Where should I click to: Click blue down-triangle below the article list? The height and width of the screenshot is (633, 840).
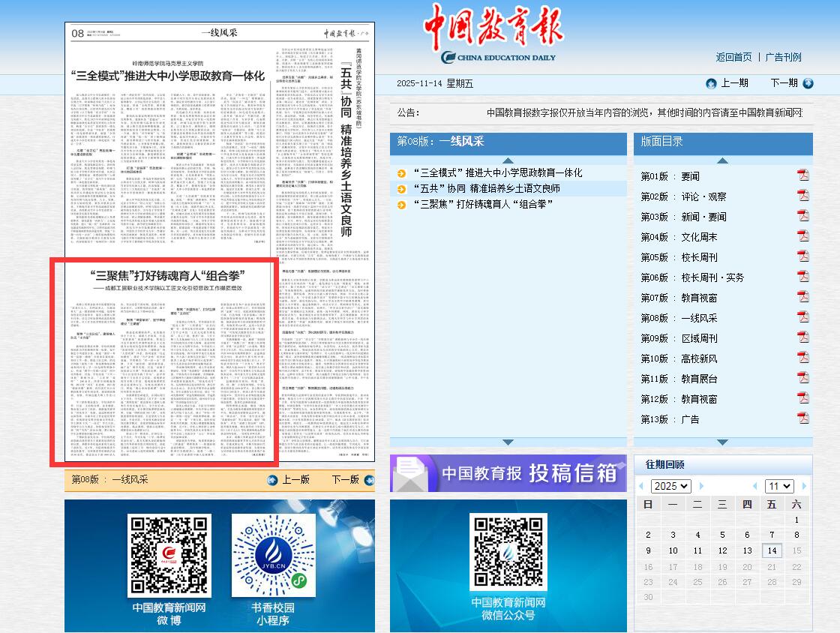508,442
